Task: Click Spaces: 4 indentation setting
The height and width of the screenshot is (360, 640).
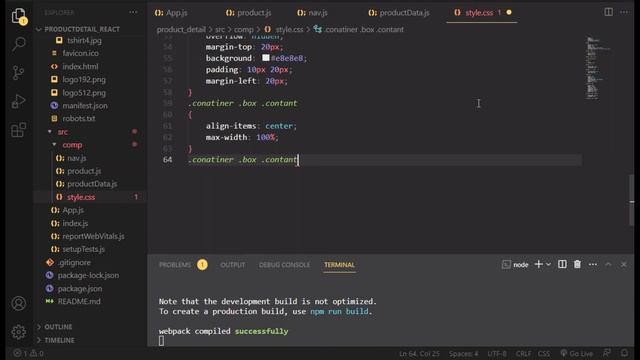Action: pyautogui.click(x=463, y=353)
